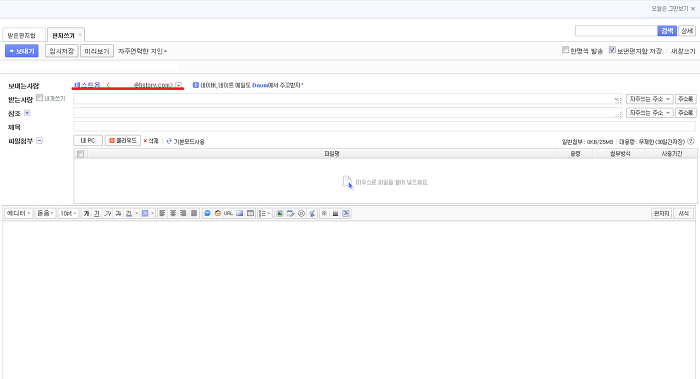
Task: Close the 편지쓰기 tab
Action: click(x=80, y=35)
